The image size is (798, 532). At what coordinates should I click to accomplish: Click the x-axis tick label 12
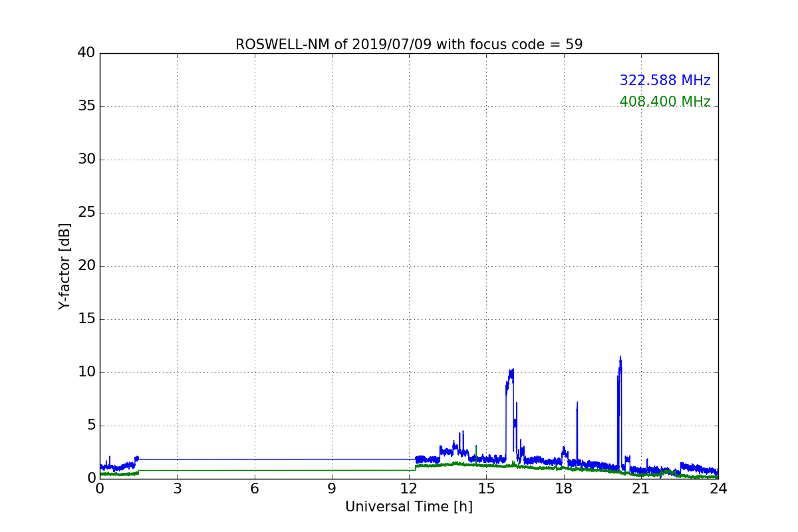pyautogui.click(x=409, y=489)
